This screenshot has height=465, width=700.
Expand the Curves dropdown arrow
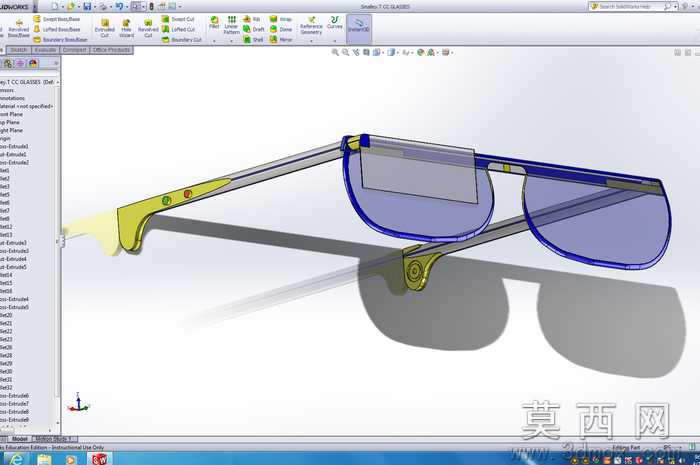click(x=334, y=41)
